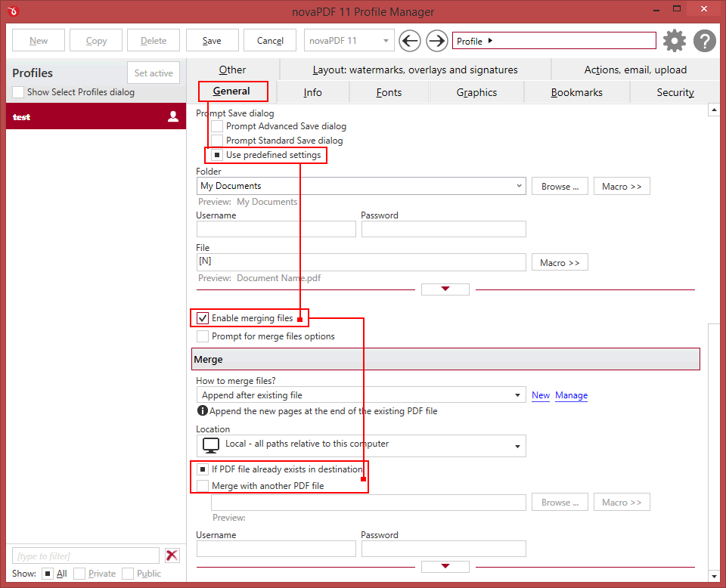Select Prompt Advanced Save dialog option

(x=217, y=126)
